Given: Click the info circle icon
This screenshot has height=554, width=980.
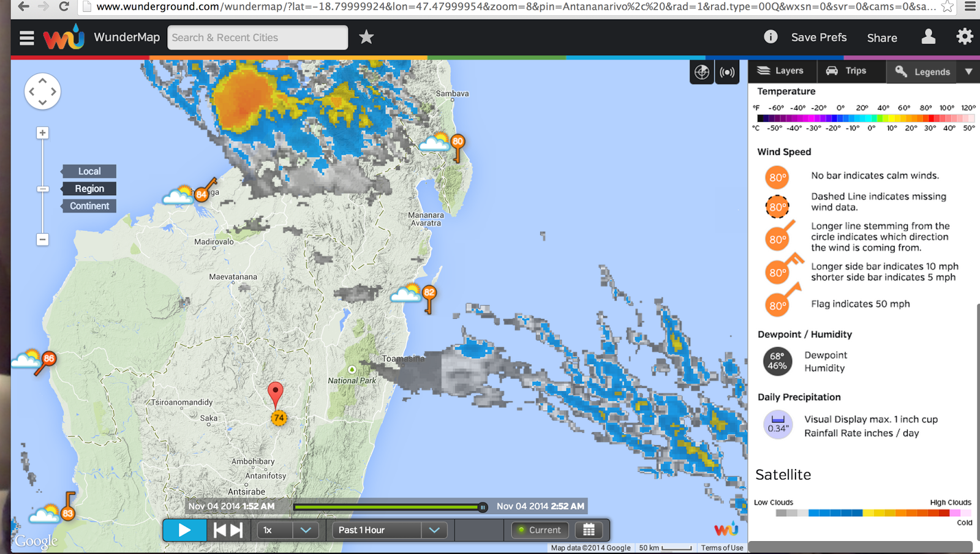Looking at the screenshot, I should point(770,36).
